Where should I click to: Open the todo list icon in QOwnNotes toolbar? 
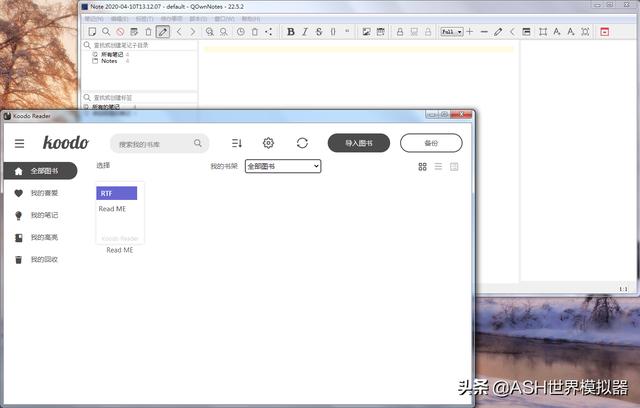pyautogui.click(x=134, y=32)
